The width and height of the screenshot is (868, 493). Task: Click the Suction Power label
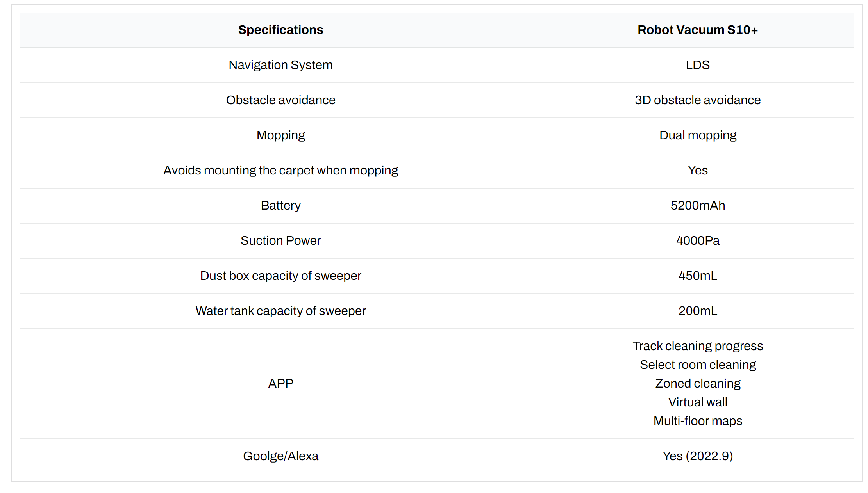280,241
